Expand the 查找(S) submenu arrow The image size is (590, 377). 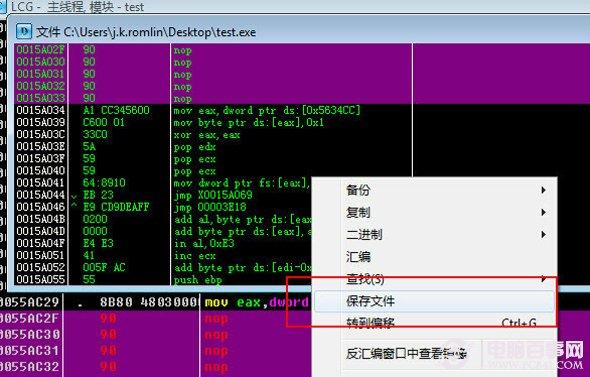point(543,279)
